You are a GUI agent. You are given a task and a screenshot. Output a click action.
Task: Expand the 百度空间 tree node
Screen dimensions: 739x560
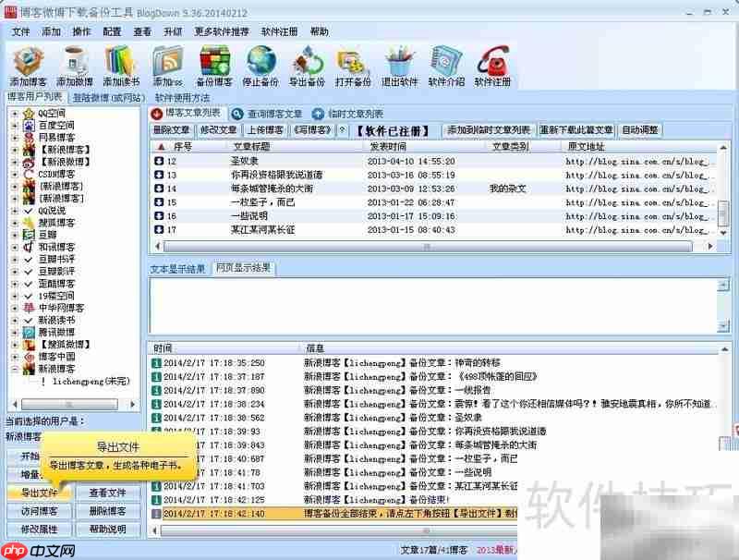15,126
